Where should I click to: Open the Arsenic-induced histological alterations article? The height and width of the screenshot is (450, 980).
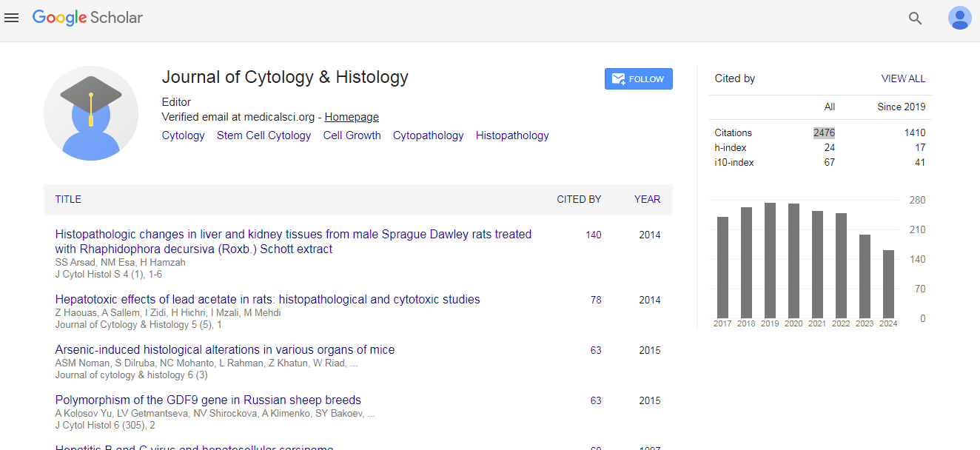click(225, 350)
